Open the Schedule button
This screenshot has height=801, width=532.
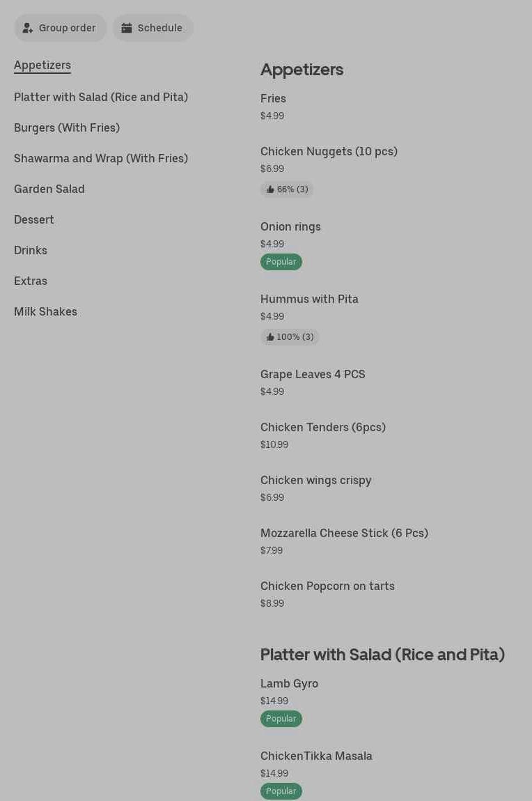click(153, 28)
